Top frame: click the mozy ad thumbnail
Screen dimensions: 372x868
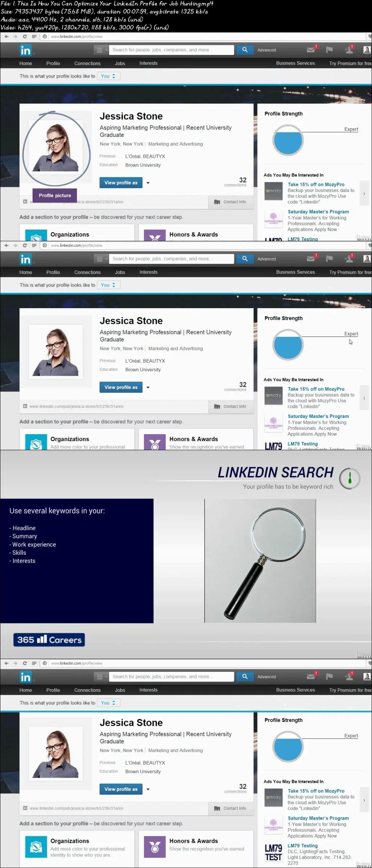(274, 191)
